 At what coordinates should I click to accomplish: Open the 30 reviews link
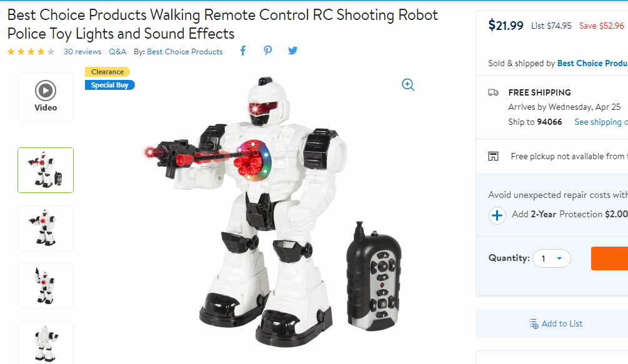tap(82, 52)
